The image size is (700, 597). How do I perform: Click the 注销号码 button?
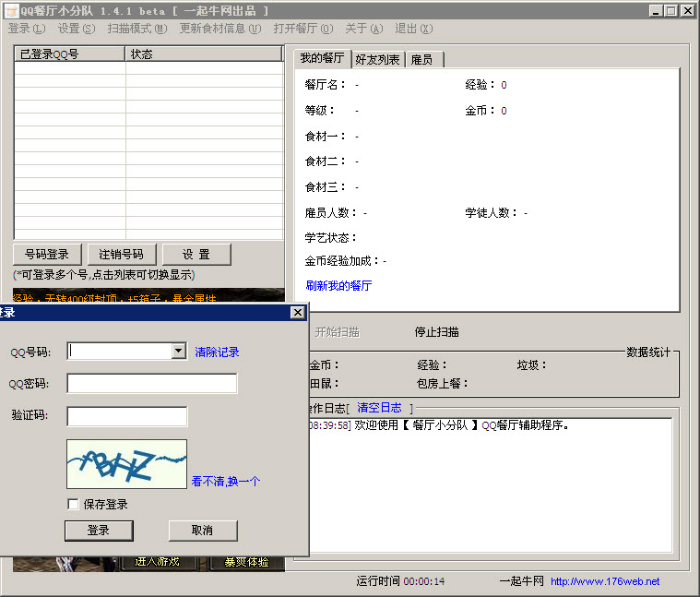tap(122, 255)
